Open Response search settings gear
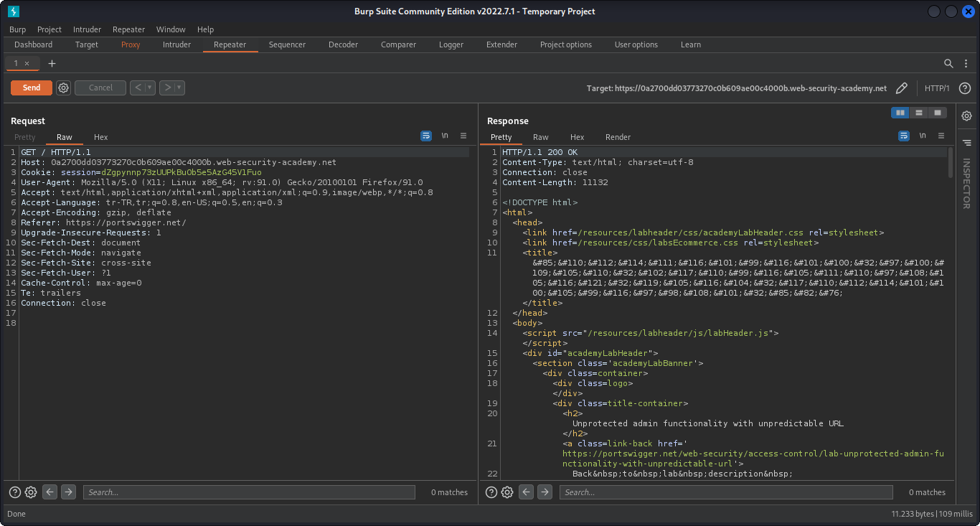The image size is (980, 526). coord(507,492)
